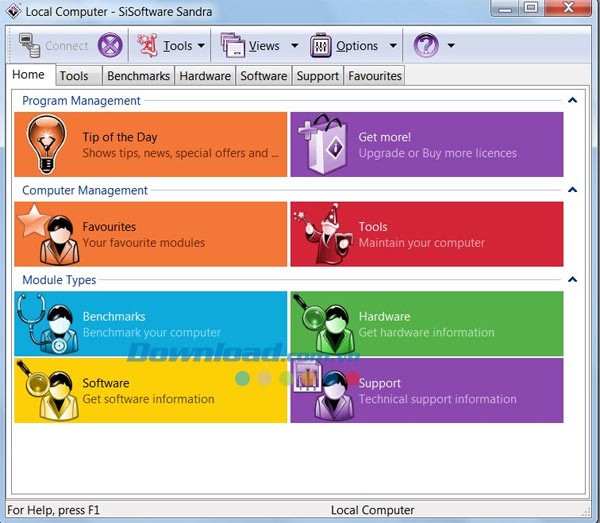The image size is (600, 523).
Task: Click the Tools wizard icon in toolbar
Action: tap(148, 45)
